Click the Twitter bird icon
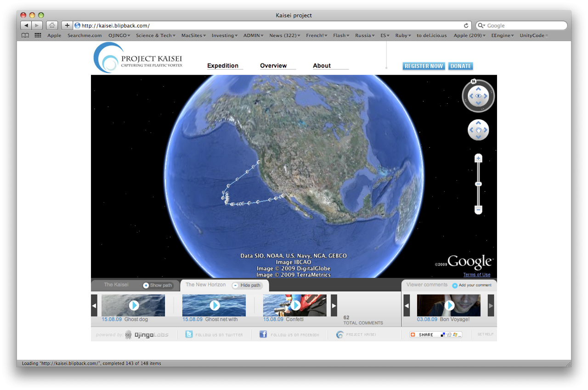588x390 pixels. point(189,334)
